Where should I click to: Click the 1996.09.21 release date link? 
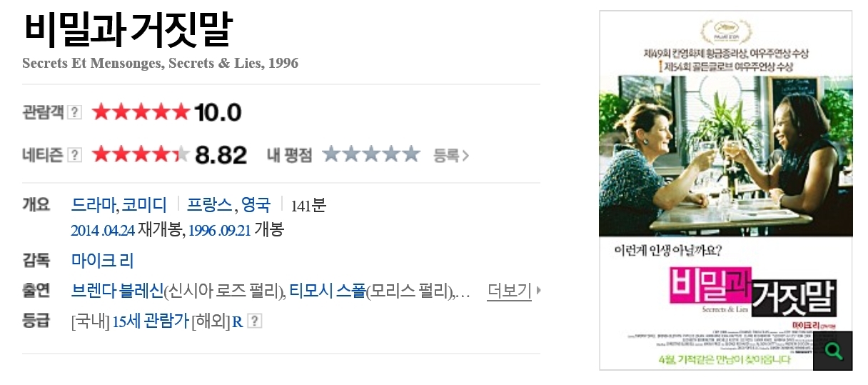point(219,231)
